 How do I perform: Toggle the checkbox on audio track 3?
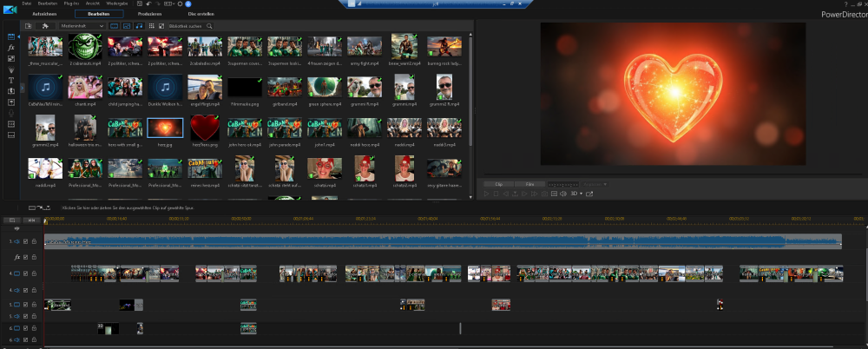pyautogui.click(x=25, y=241)
